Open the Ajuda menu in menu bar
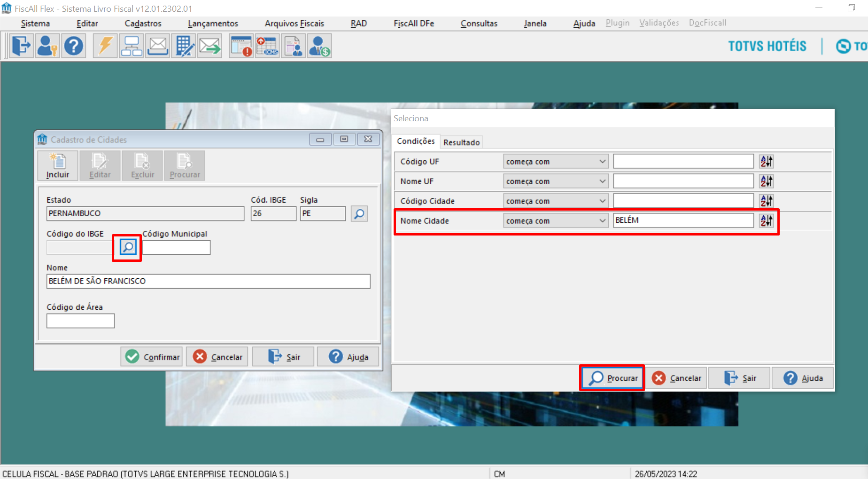 click(x=584, y=23)
